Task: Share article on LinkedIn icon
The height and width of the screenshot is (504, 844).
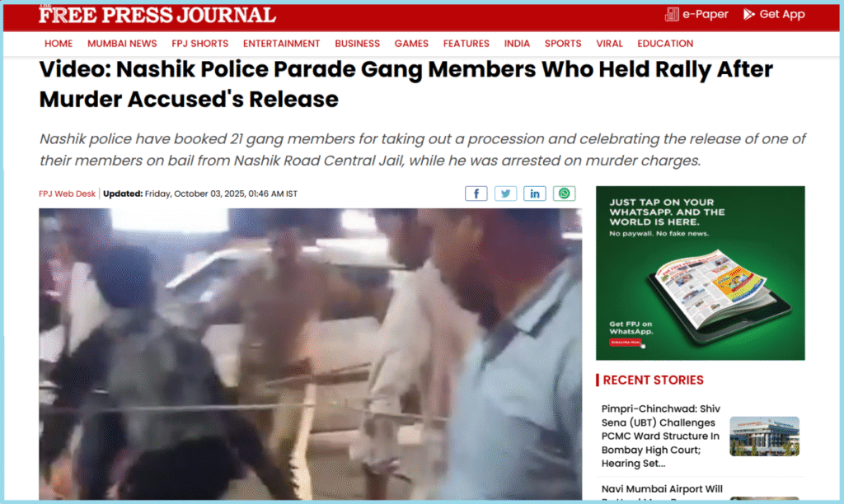Action: coord(534,194)
